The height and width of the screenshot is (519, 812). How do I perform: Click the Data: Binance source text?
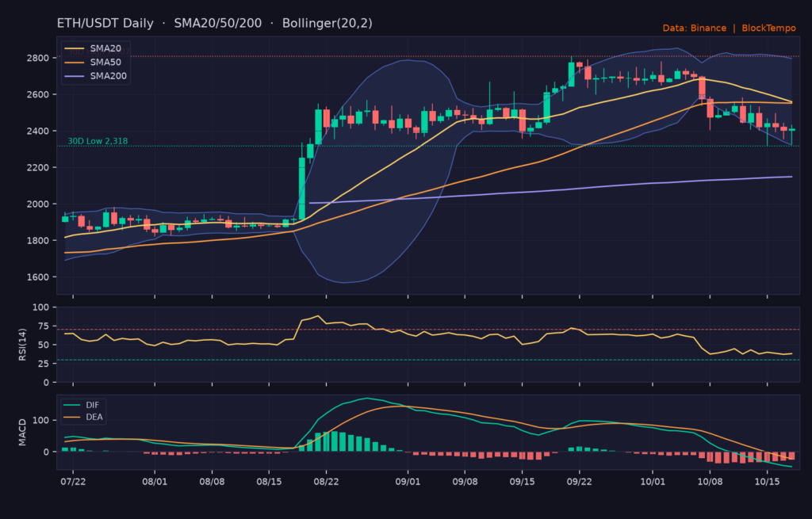(x=694, y=28)
